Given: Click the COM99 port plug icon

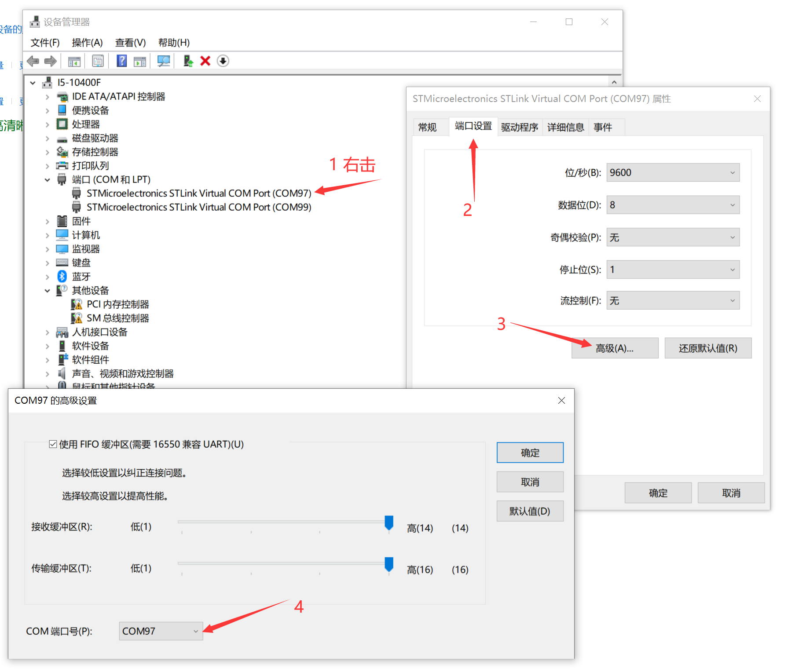Looking at the screenshot, I should tap(77, 207).
